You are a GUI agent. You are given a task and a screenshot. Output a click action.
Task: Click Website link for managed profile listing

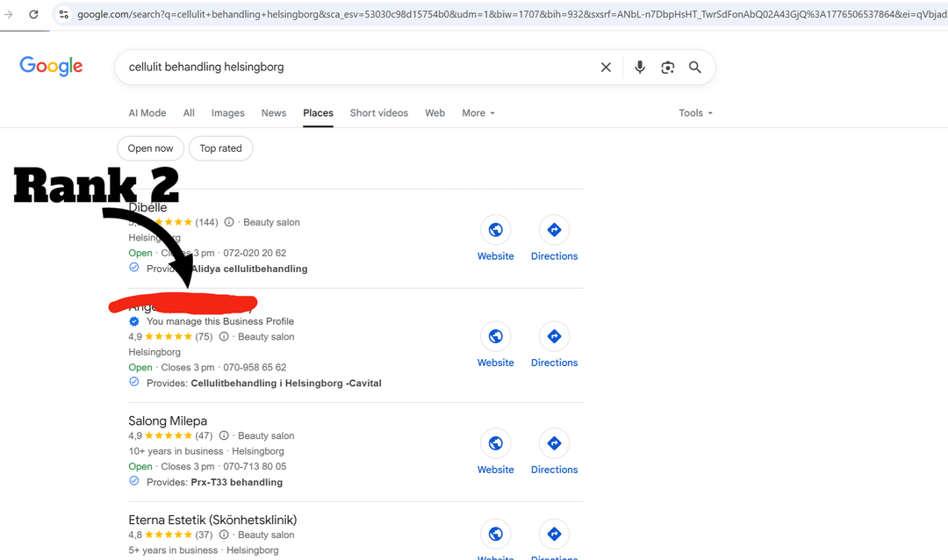pyautogui.click(x=496, y=363)
